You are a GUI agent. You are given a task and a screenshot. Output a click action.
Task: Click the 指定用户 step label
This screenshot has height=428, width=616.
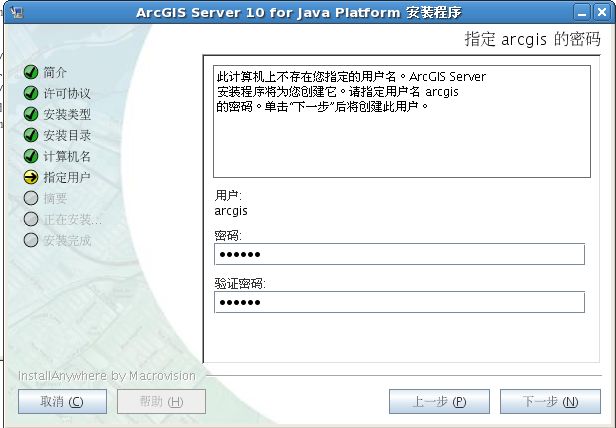[67, 177]
